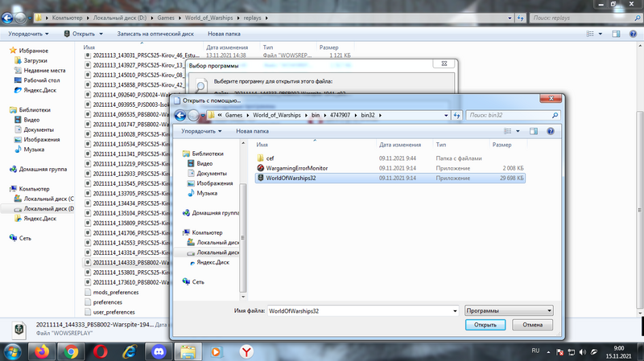Select user_preferences file in Explorer
The image size is (644, 361).
[114, 312]
